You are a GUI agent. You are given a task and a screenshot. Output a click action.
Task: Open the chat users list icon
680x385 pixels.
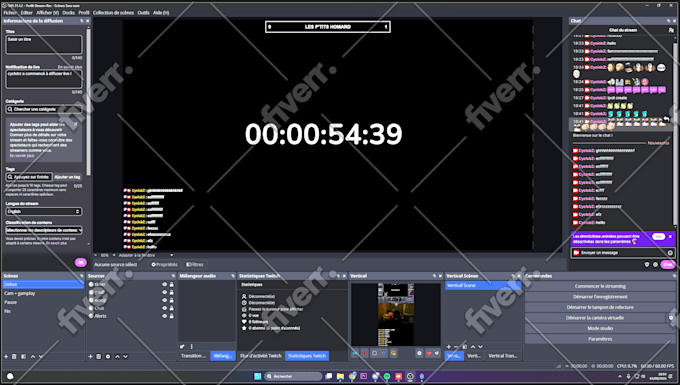[x=671, y=30]
